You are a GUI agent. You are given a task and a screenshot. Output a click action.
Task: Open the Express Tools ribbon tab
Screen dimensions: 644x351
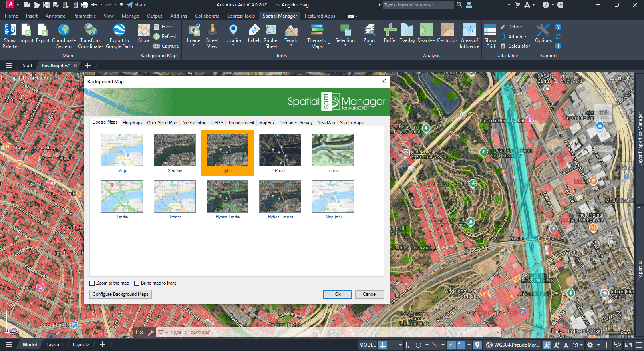[x=241, y=16]
